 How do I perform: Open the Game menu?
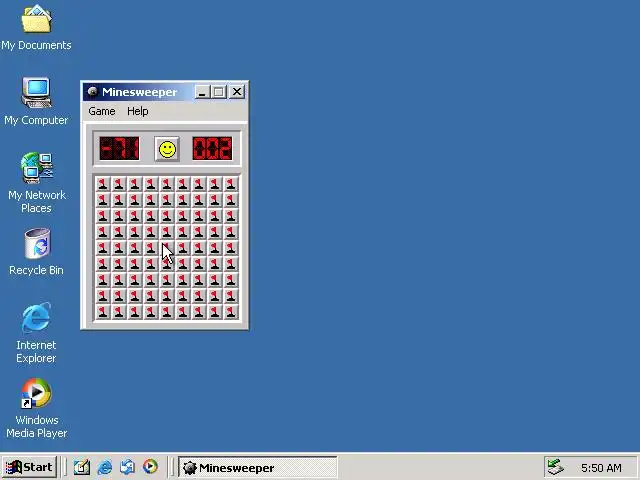tap(102, 111)
